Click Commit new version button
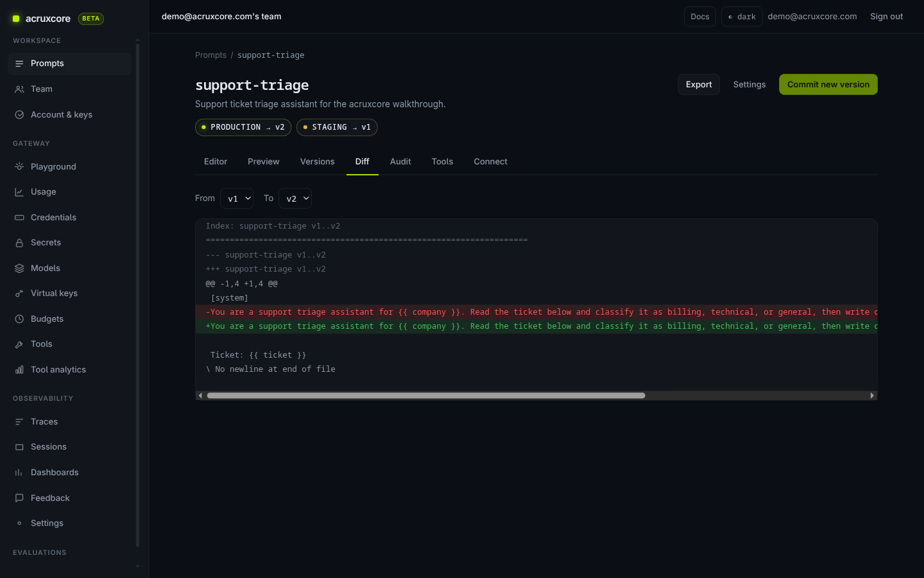 (828, 85)
